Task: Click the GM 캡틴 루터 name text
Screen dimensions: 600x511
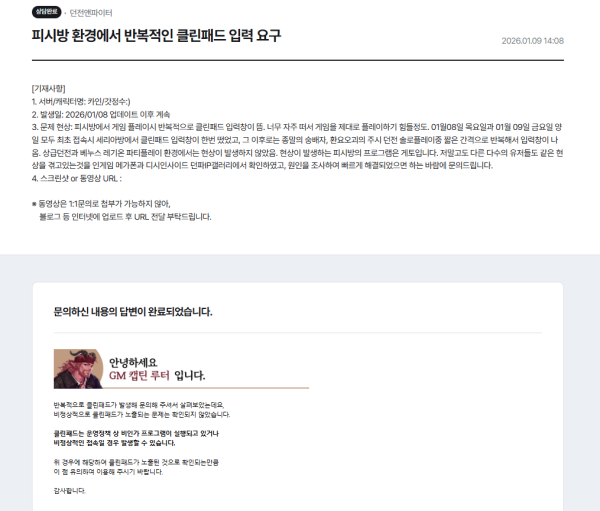Action: click(139, 375)
